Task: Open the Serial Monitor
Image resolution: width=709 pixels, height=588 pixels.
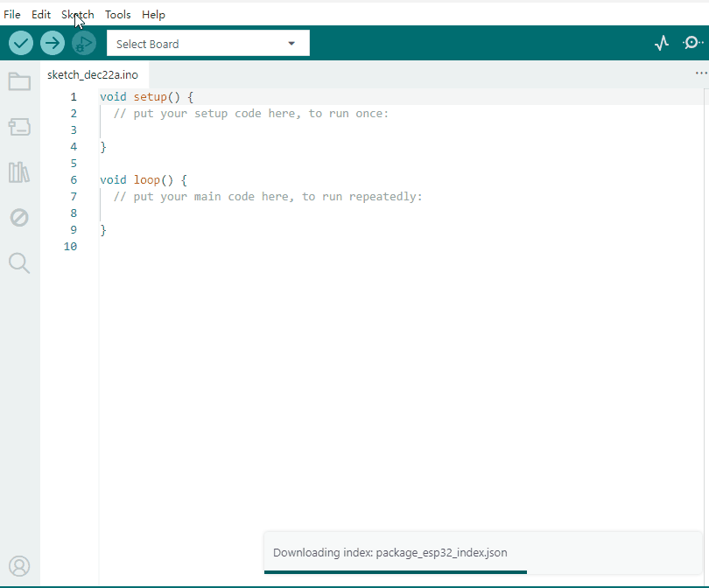Action: 692,43
